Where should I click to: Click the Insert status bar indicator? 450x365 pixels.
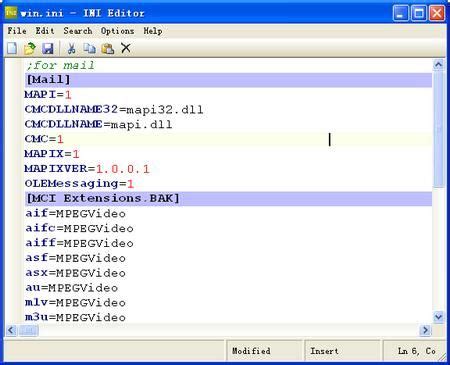pyautogui.click(x=342, y=351)
